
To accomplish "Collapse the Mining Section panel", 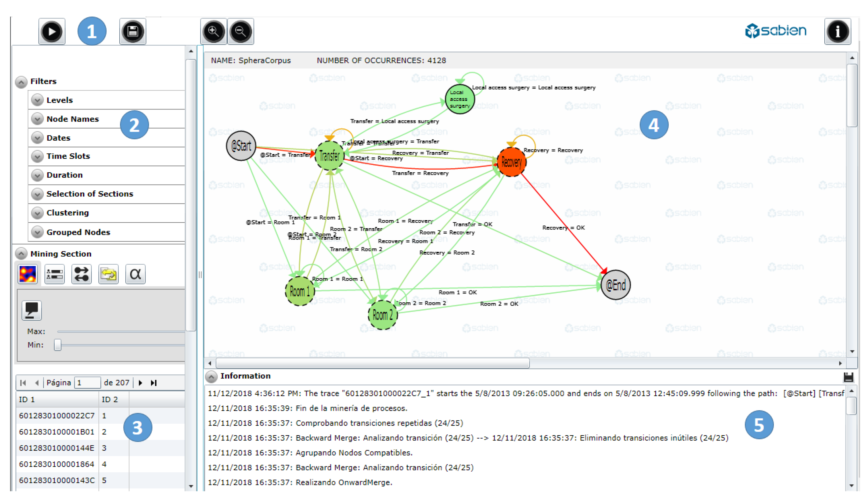I will tap(21, 254).
